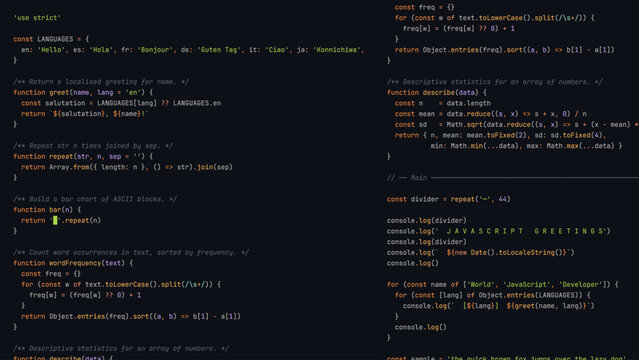Click the 'min: Math.min(...data)' line

tap(527, 146)
